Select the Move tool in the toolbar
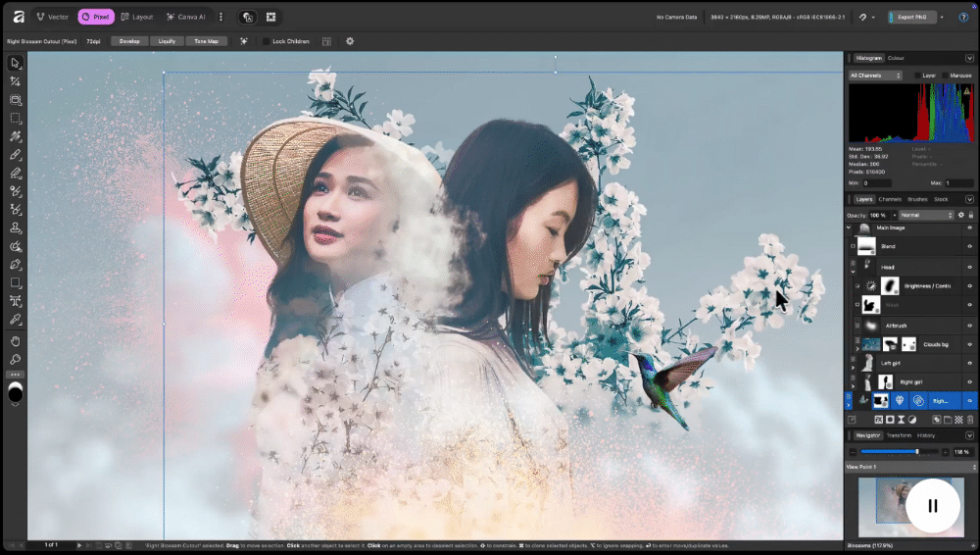Image resolution: width=980 pixels, height=555 pixels. [x=16, y=63]
